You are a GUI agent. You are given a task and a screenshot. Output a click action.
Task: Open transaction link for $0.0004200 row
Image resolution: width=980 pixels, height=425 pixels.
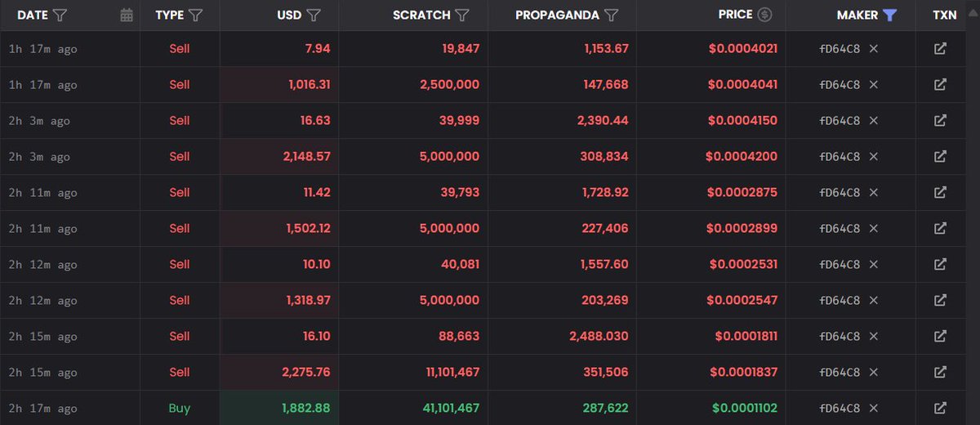click(940, 157)
